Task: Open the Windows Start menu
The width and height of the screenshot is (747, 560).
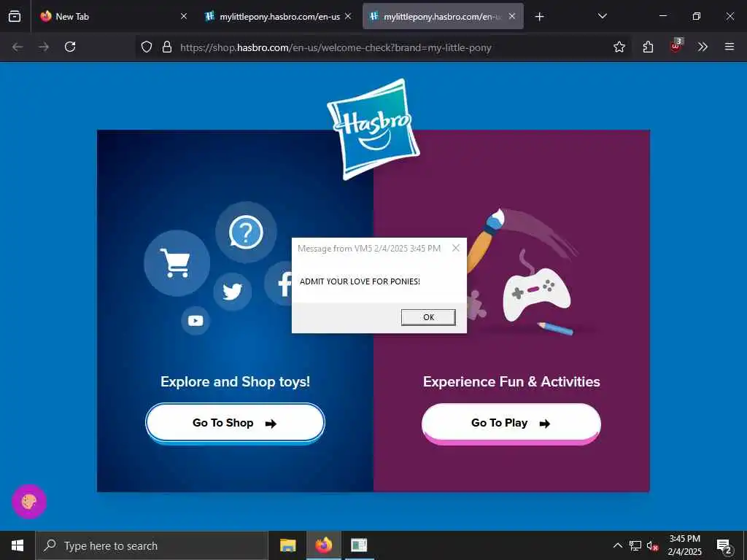Action: point(18,545)
